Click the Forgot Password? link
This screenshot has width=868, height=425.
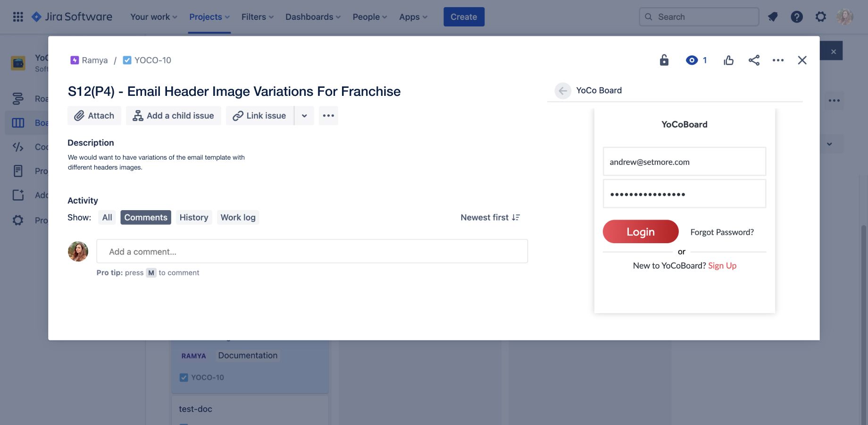coord(722,232)
